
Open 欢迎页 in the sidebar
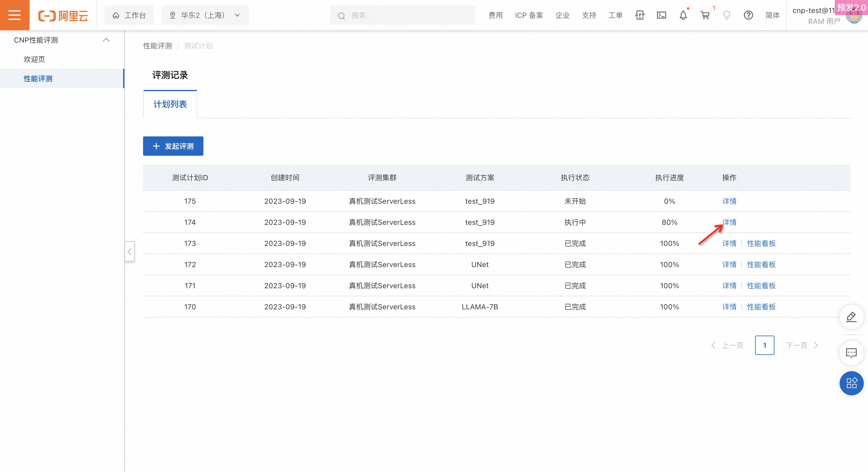click(x=34, y=59)
